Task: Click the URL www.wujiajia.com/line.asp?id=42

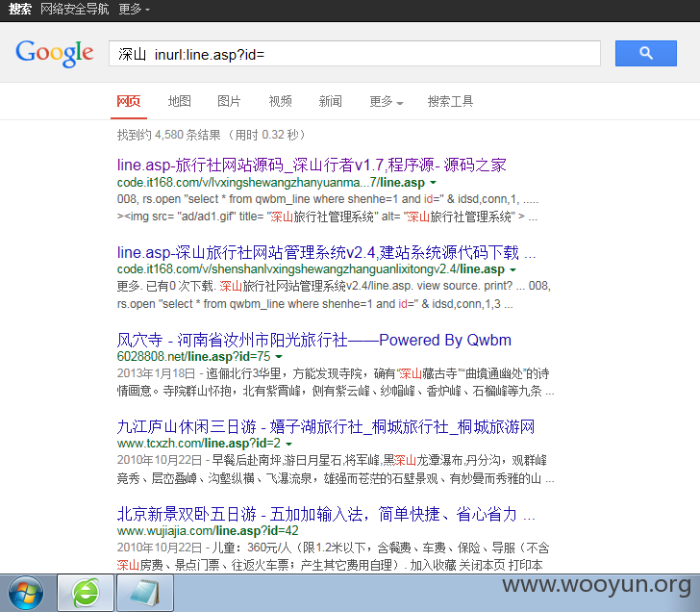Action: [208, 531]
